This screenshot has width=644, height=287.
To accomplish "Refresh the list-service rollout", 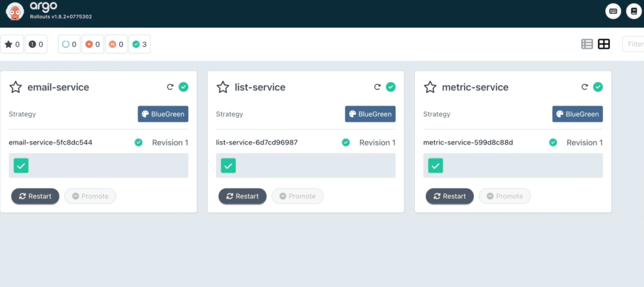I will (x=378, y=87).
